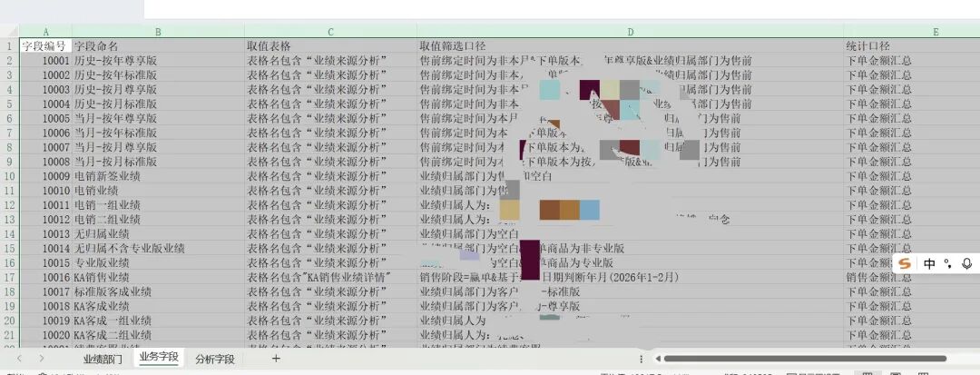Click the 取值表格 header cell

coord(330,46)
